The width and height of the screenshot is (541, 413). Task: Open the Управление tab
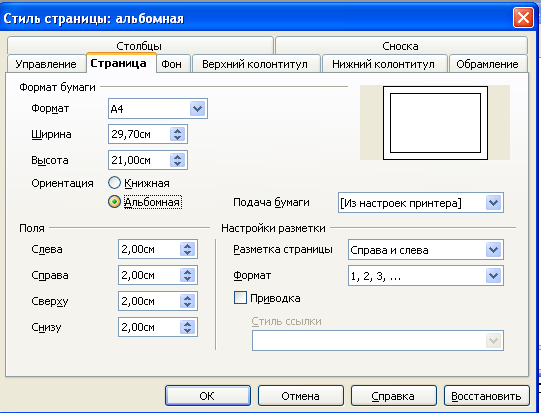46,64
